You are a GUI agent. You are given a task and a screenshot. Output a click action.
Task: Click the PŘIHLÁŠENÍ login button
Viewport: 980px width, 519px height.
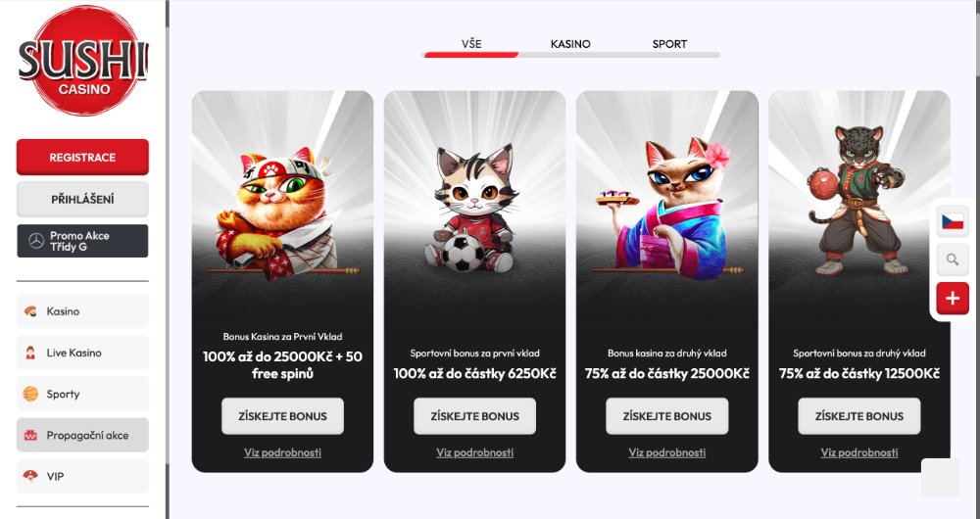point(82,199)
